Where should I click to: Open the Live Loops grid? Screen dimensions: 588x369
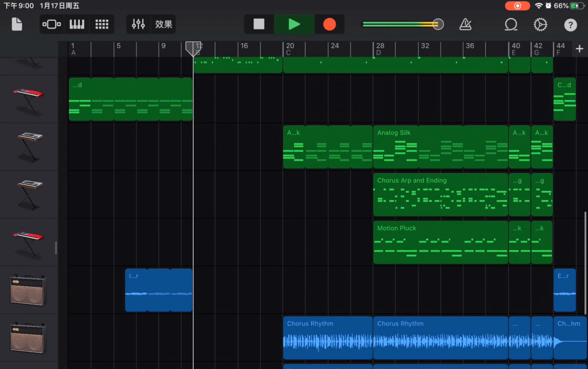[102, 25]
